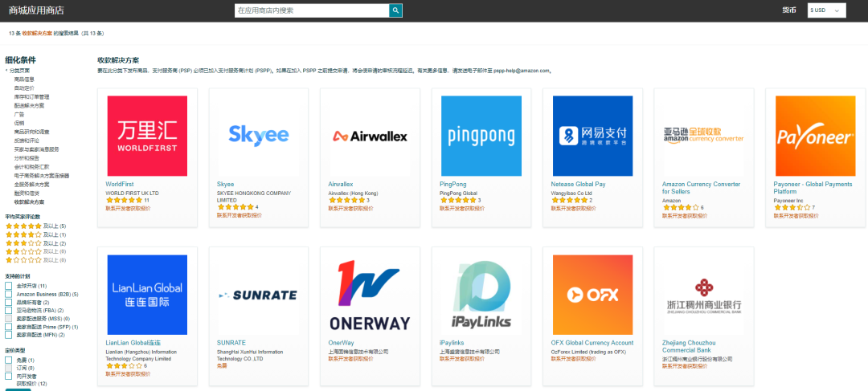Select the 买家与卖家消息服务 category
This screenshot has height=391, width=868.
(37, 149)
